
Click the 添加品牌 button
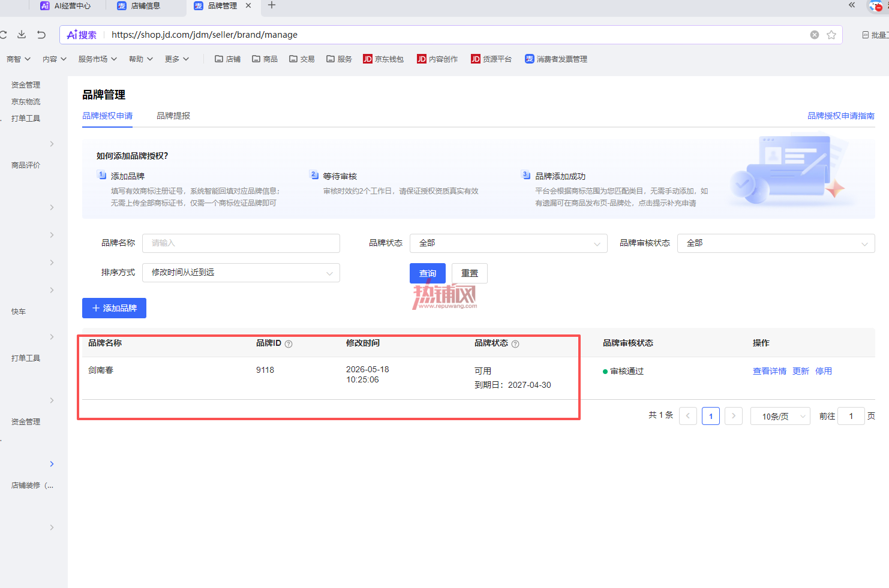point(114,308)
